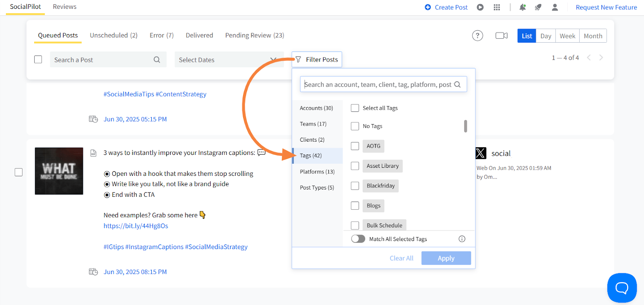This screenshot has height=305, width=644.
Task: Go to next page of posts
Action: coord(601,58)
